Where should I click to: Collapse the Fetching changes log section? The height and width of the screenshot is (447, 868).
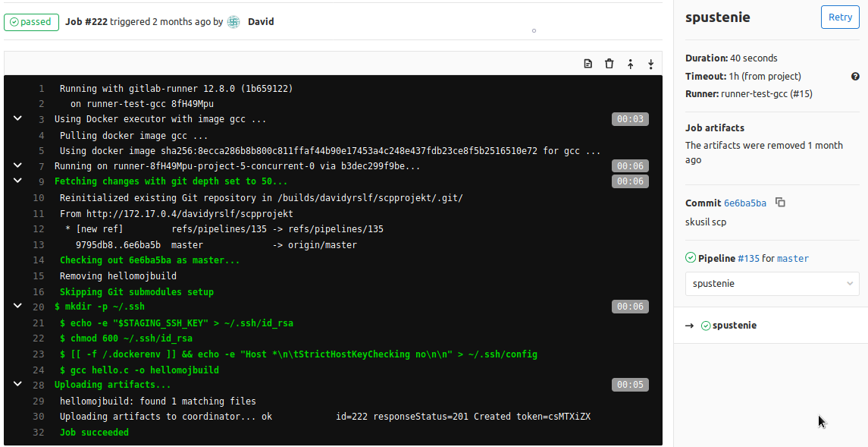click(17, 181)
